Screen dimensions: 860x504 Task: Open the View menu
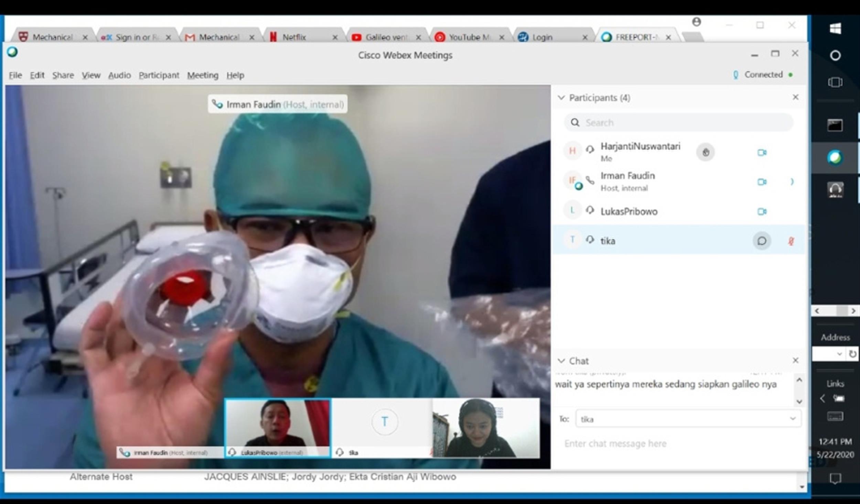click(x=91, y=75)
